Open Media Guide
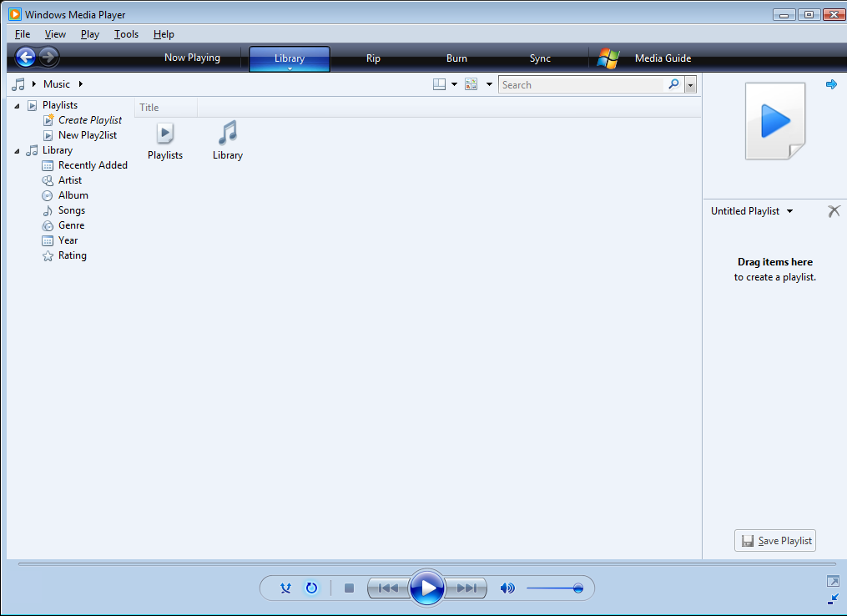This screenshot has width=847, height=616. (662, 58)
